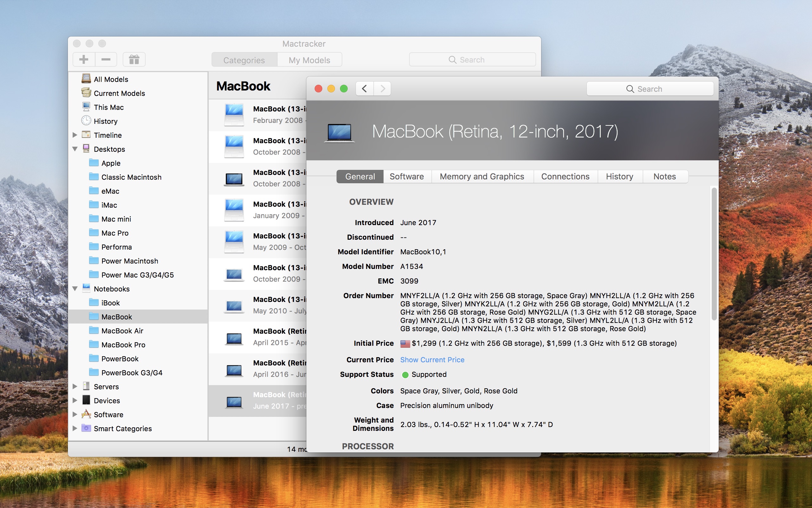
Task: Select MacBook May 2010 list row
Action: click(x=258, y=305)
